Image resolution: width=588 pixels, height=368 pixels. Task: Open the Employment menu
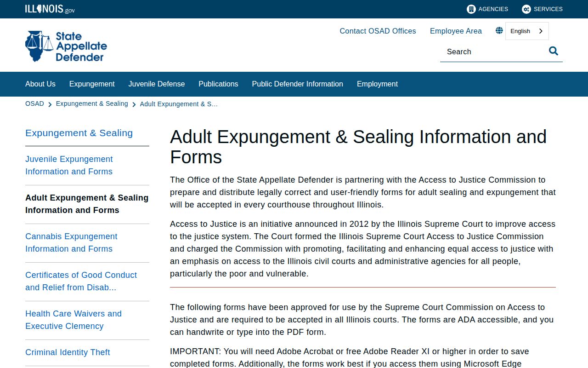pos(377,84)
